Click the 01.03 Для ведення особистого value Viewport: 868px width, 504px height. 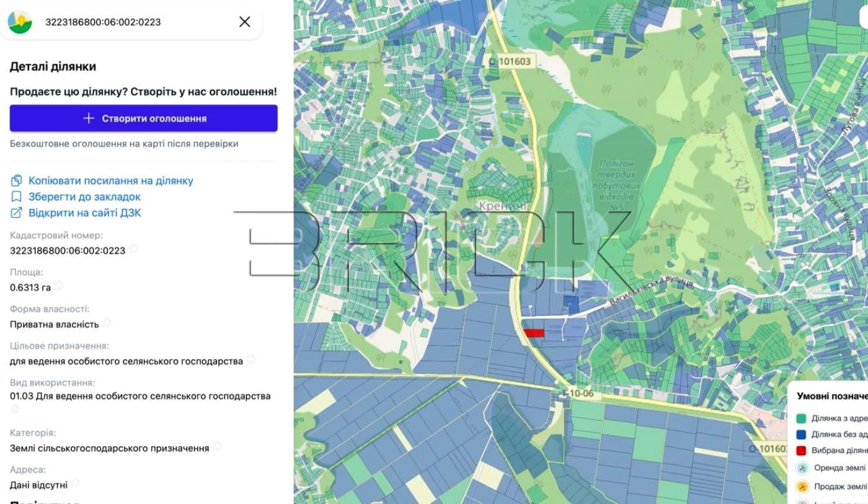coord(140,396)
